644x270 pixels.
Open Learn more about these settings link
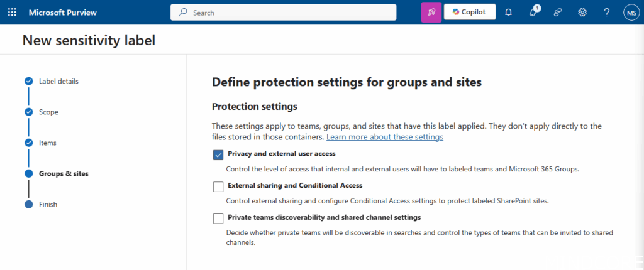pyautogui.click(x=384, y=137)
